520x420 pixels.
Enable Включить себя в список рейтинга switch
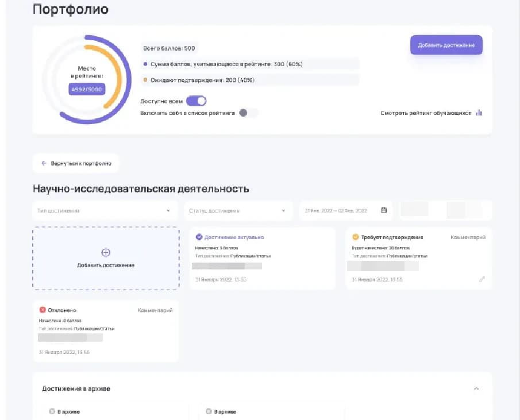pos(248,113)
